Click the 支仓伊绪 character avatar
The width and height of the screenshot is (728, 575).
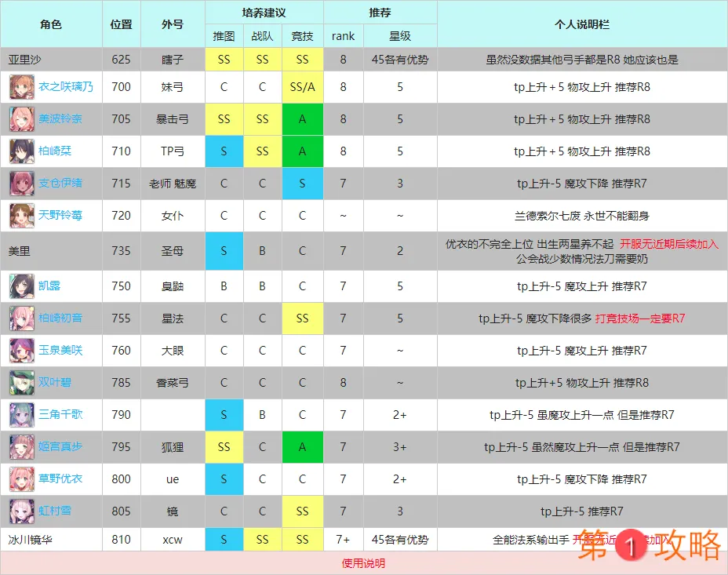pos(22,184)
